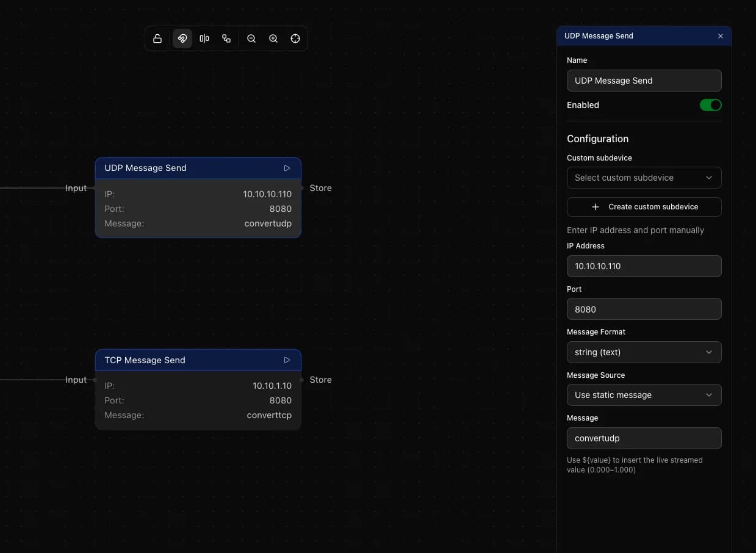The height and width of the screenshot is (553, 756).
Task: Click the unlock canvas padlock icon
Action: click(x=157, y=38)
